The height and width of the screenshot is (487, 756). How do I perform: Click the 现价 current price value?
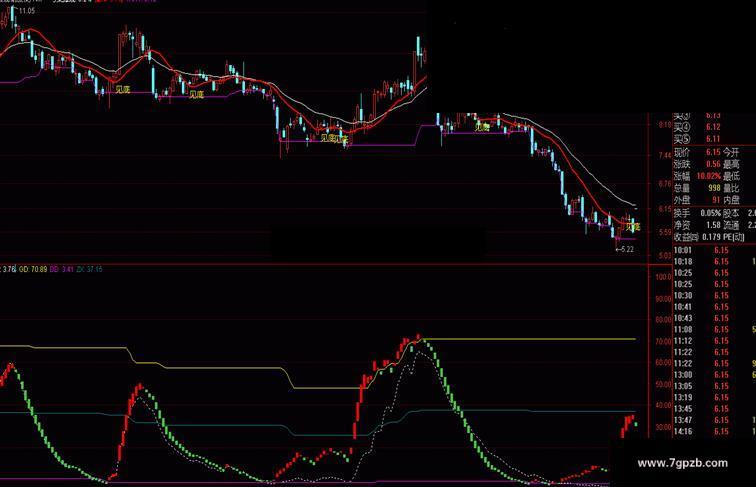[713, 152]
